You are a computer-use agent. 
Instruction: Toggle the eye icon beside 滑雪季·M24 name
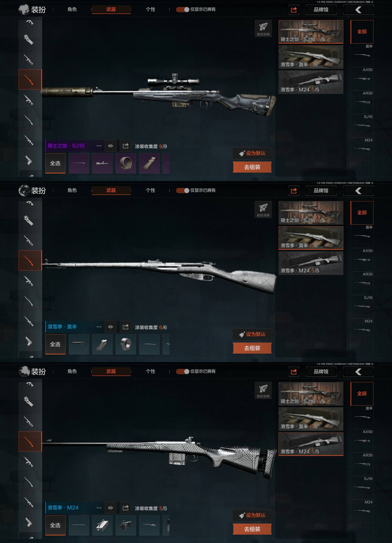point(110,508)
